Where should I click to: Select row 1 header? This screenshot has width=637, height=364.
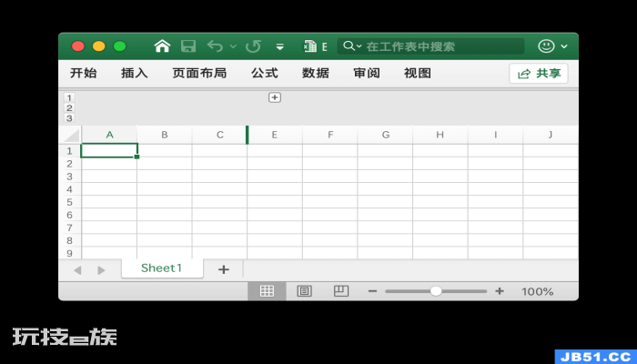coord(69,151)
